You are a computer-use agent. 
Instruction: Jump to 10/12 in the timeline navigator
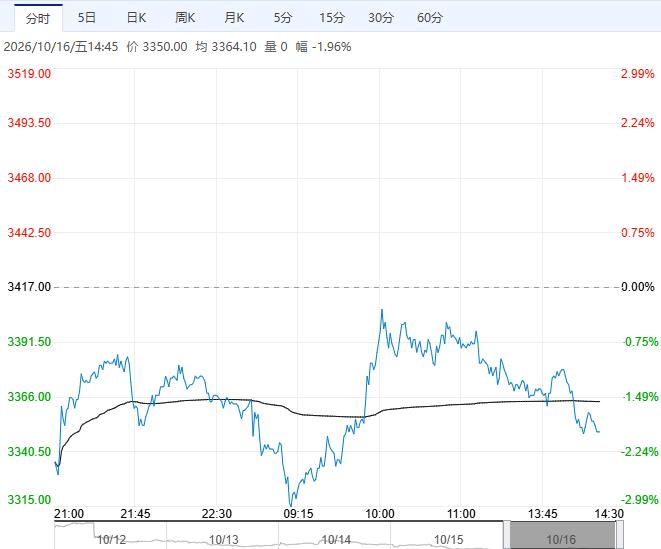coord(111,540)
